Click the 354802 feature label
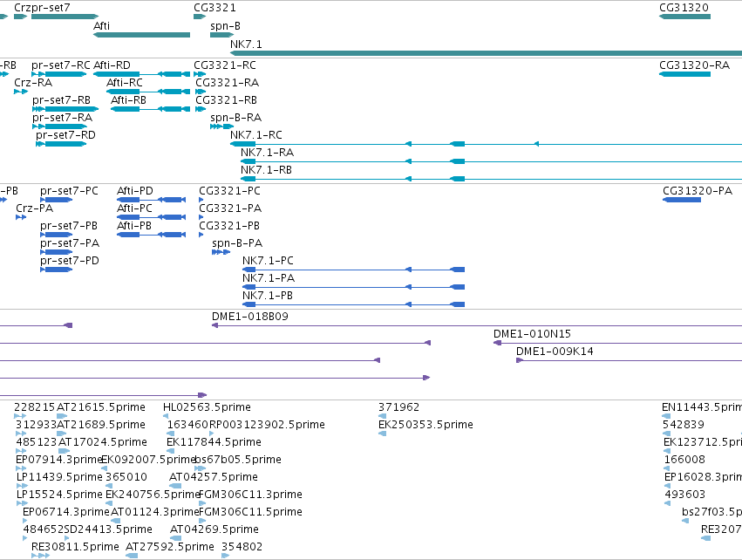 point(242,547)
